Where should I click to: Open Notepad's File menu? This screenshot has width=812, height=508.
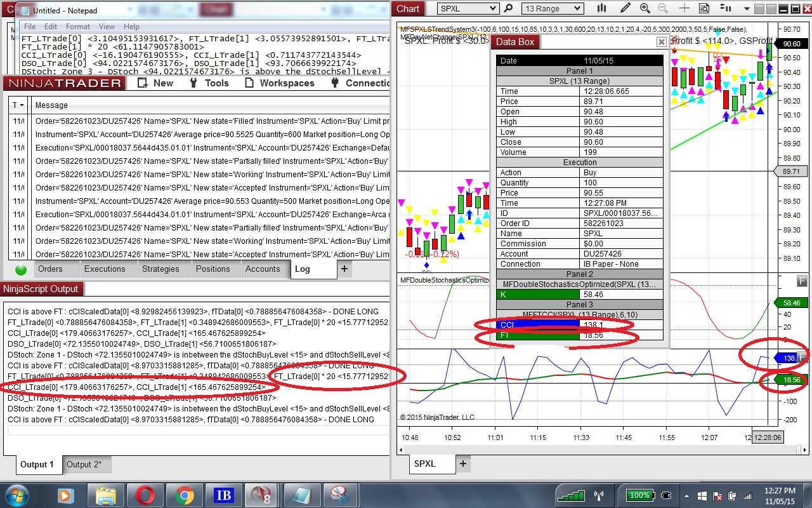(x=30, y=27)
